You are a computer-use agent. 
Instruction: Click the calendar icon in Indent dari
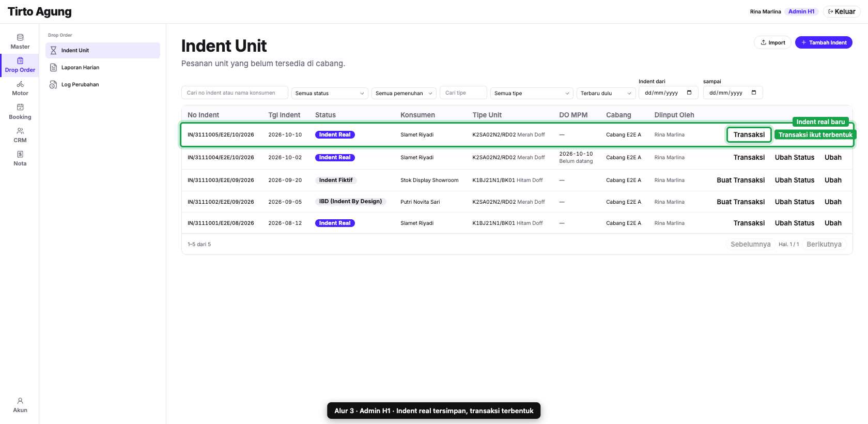[x=689, y=93]
